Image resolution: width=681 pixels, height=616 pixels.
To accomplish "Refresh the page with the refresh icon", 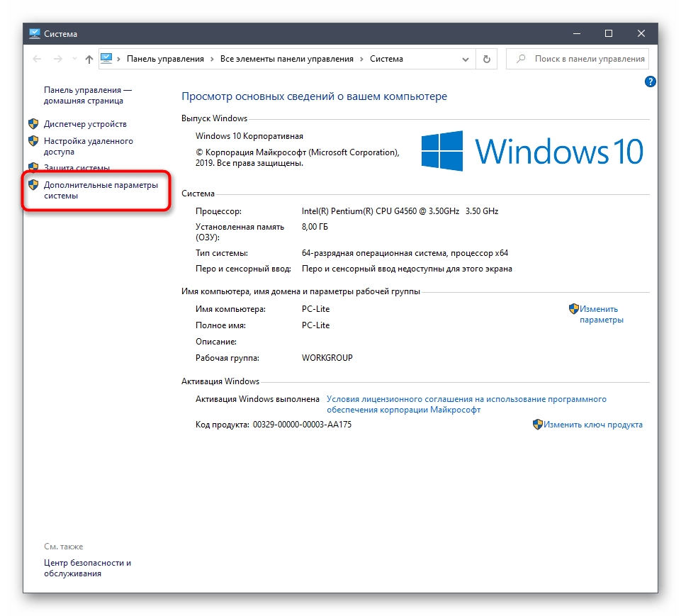I will pyautogui.click(x=486, y=59).
